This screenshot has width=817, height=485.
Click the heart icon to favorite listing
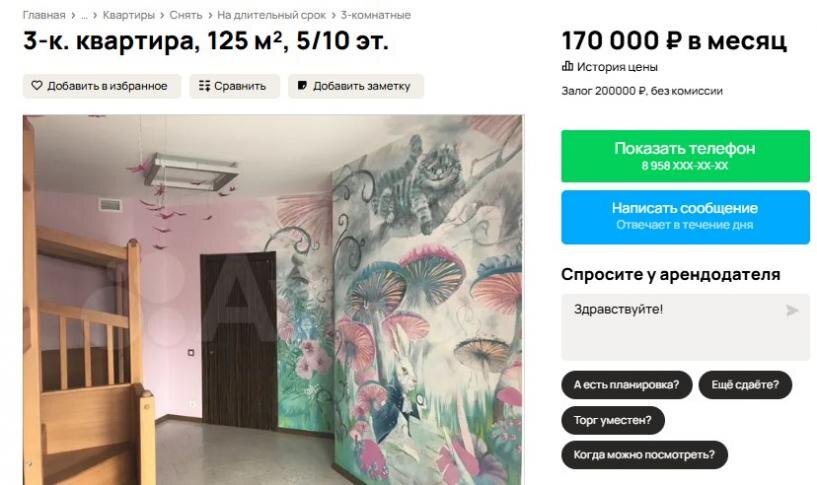click(x=36, y=85)
